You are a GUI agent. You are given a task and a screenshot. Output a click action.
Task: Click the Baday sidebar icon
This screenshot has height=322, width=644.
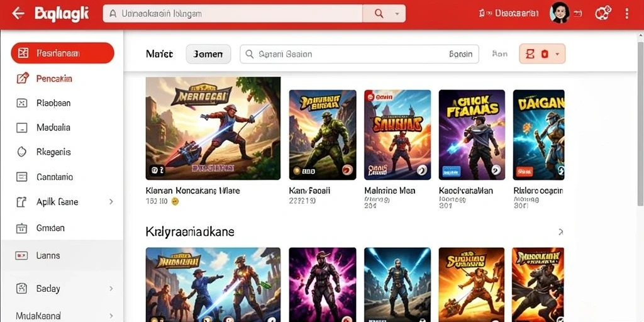pyautogui.click(x=21, y=288)
